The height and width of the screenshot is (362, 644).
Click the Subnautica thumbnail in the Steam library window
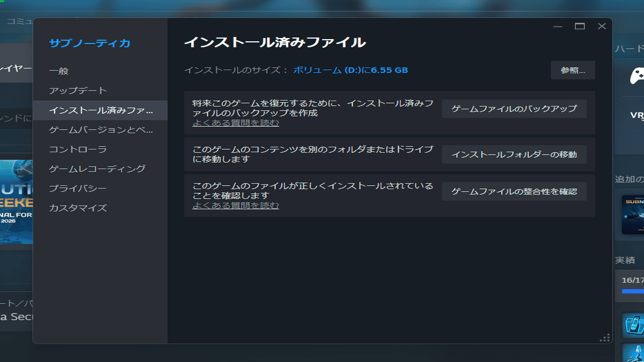coord(633,215)
